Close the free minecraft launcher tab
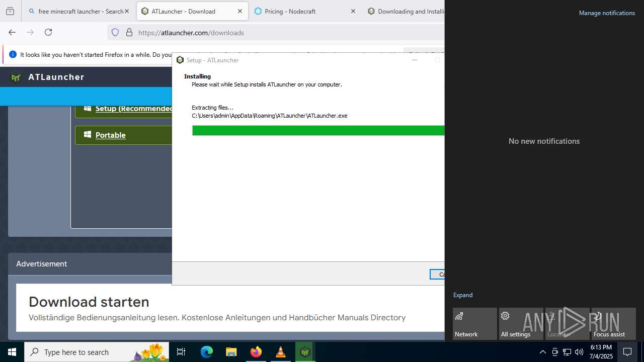This screenshot has height=362, width=644. click(127, 11)
